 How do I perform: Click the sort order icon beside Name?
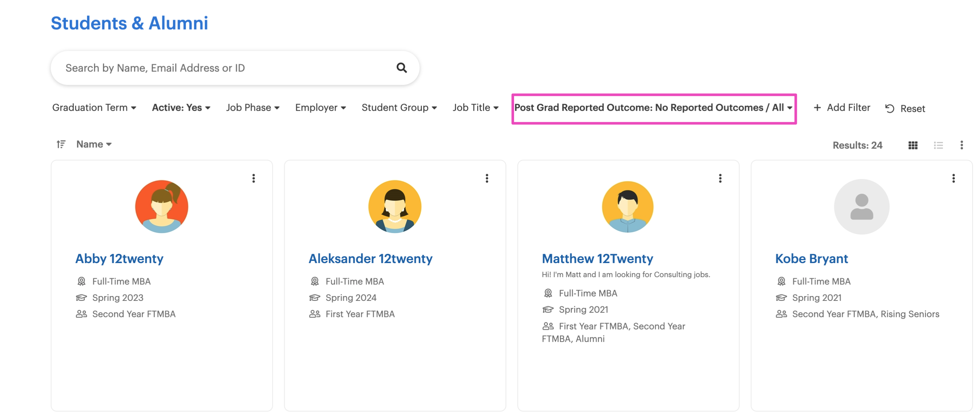click(61, 144)
